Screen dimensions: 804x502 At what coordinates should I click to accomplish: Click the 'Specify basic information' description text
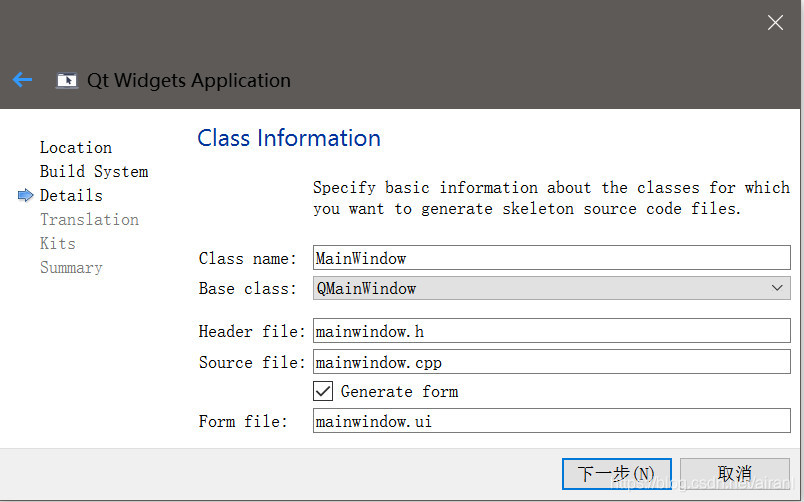[552, 198]
